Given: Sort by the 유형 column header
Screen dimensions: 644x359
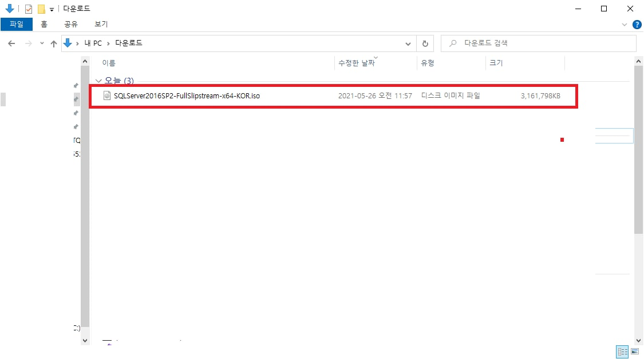Looking at the screenshot, I should click(x=428, y=63).
